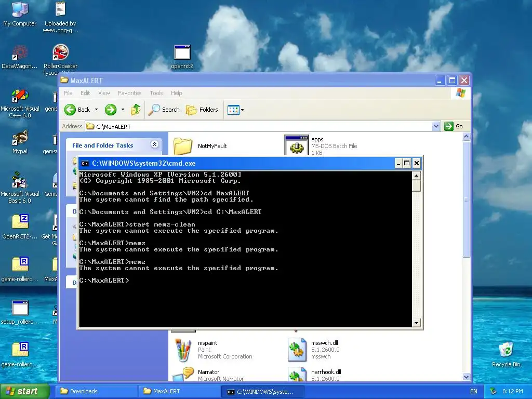The width and height of the screenshot is (532, 399).
Task: Select the Mypal browser shortcut
Action: point(20,142)
